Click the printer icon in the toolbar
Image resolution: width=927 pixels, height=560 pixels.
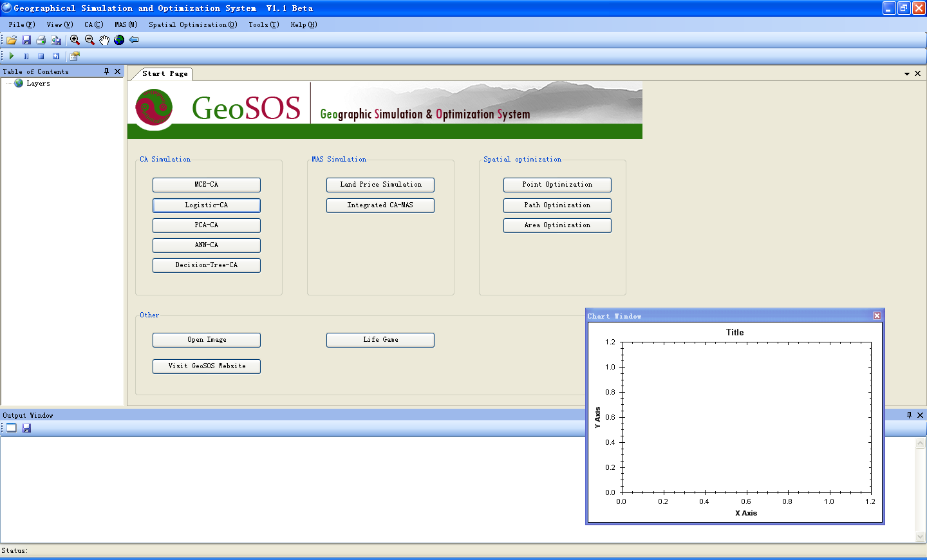[41, 40]
